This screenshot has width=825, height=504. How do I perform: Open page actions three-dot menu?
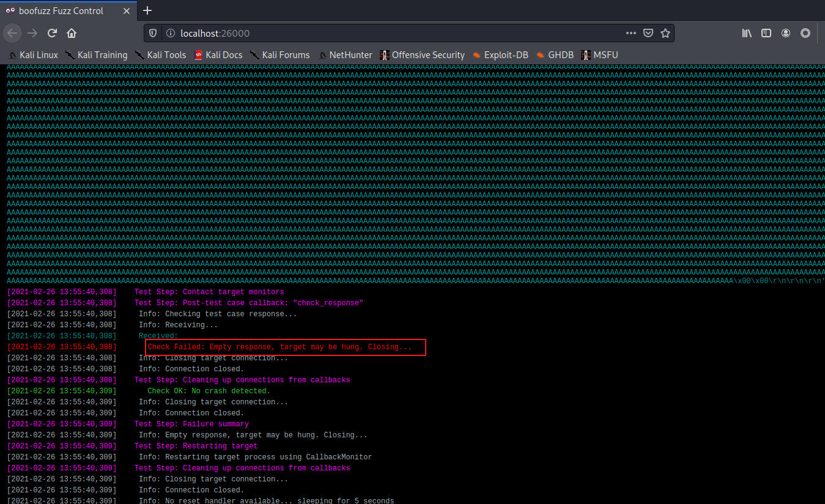[631, 33]
